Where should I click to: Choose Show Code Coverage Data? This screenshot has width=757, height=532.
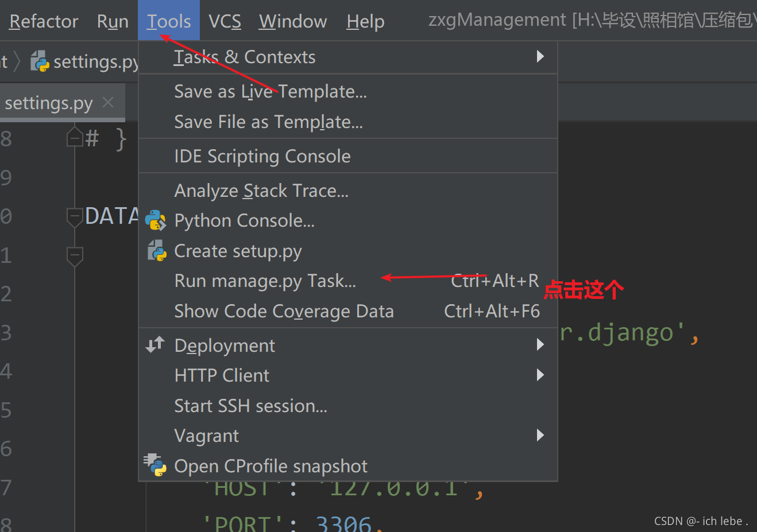(x=348, y=311)
